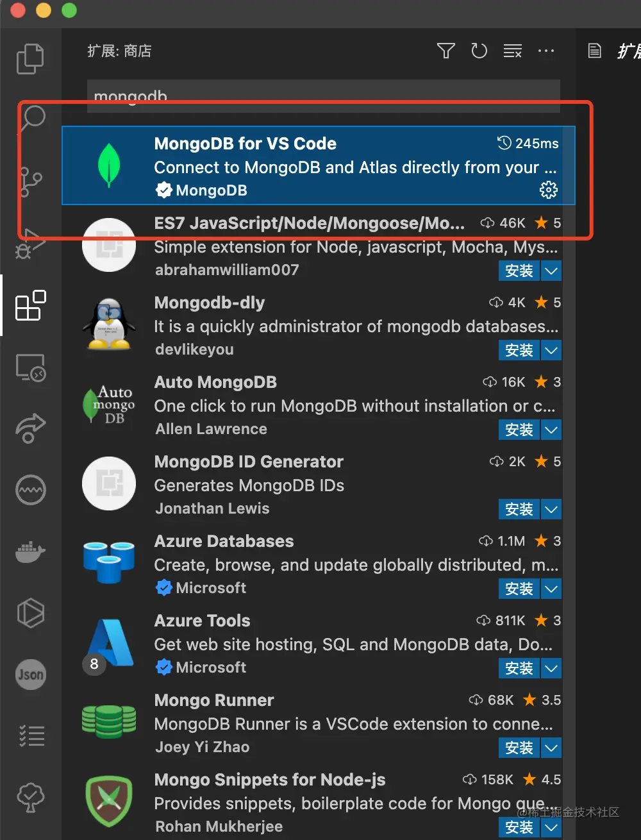This screenshot has height=840, width=641.
Task: Click the mongodb search input field
Action: (320, 96)
